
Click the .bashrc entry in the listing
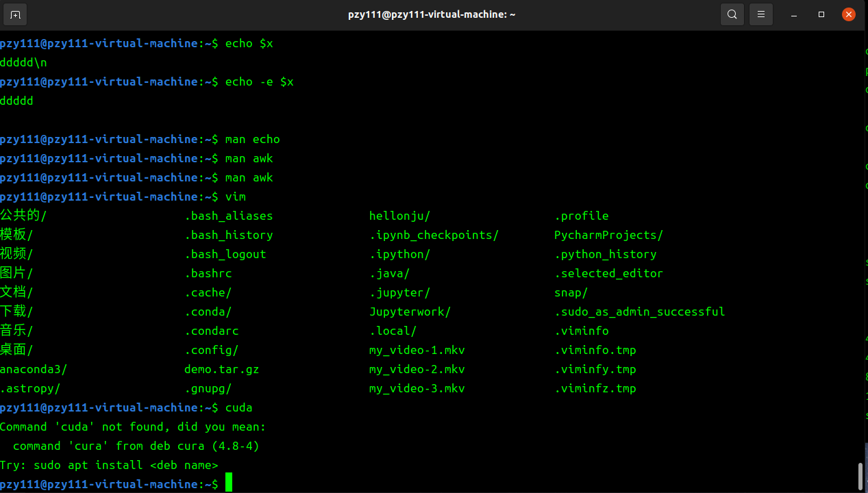pyautogui.click(x=208, y=273)
